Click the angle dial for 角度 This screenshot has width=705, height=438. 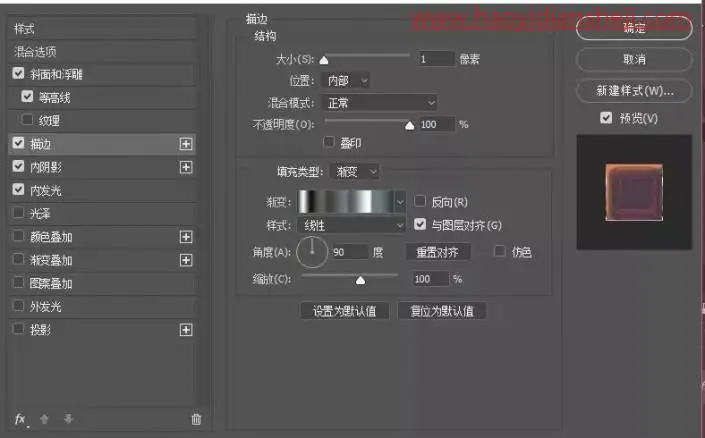point(312,252)
